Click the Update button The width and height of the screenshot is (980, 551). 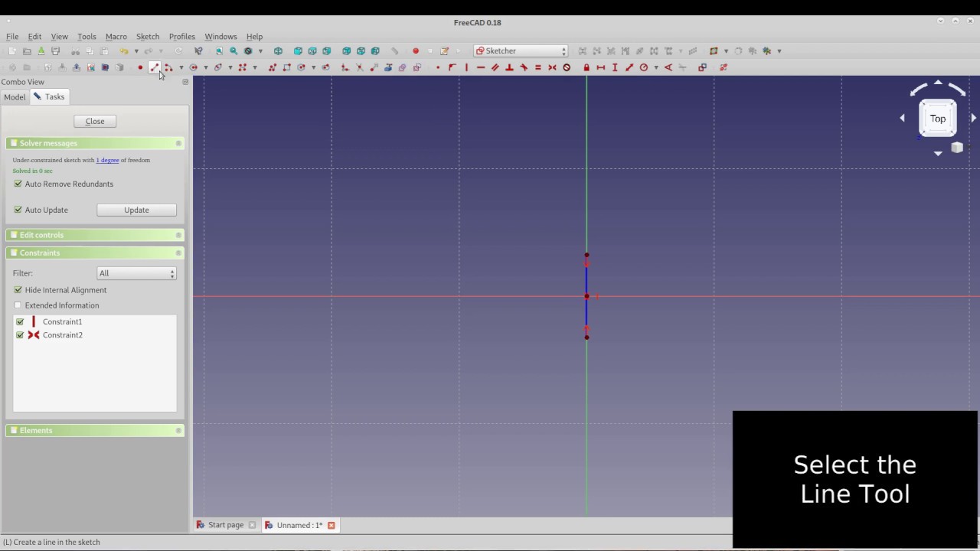point(136,210)
